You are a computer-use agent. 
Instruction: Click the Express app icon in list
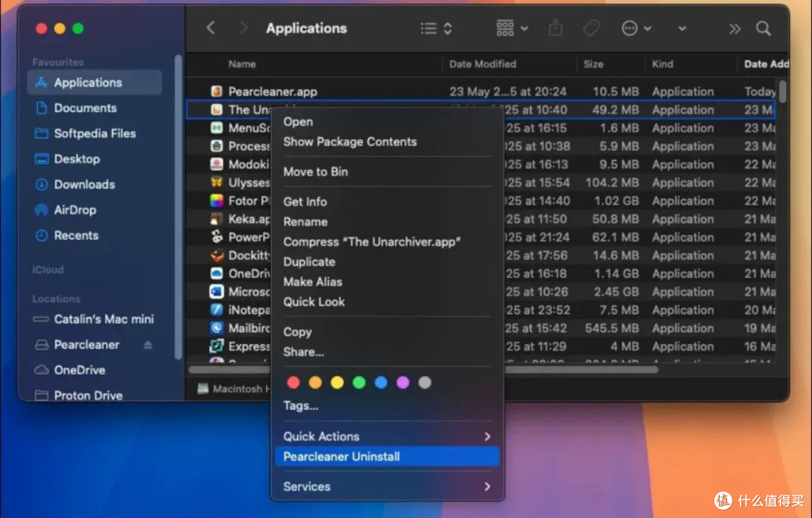[217, 346]
